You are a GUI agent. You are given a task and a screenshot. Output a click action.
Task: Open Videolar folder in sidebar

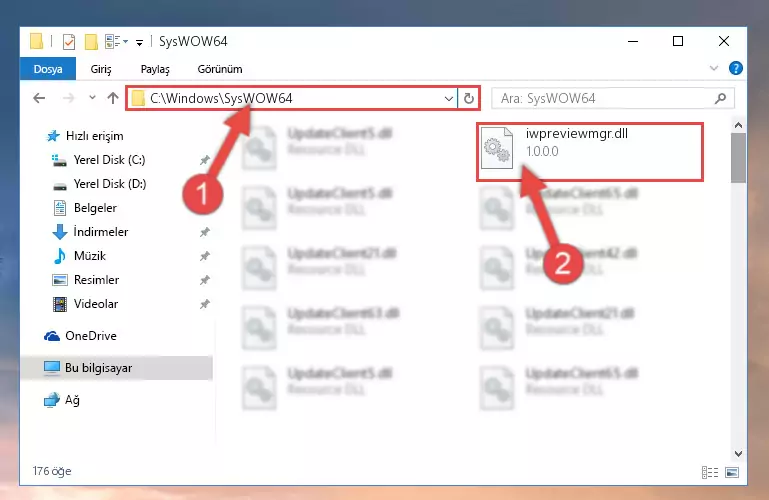click(85, 303)
